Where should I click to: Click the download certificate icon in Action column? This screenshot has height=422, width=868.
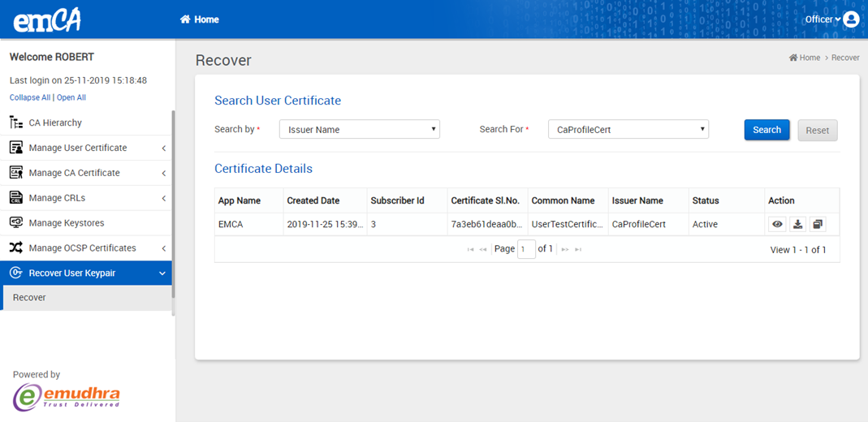797,225
